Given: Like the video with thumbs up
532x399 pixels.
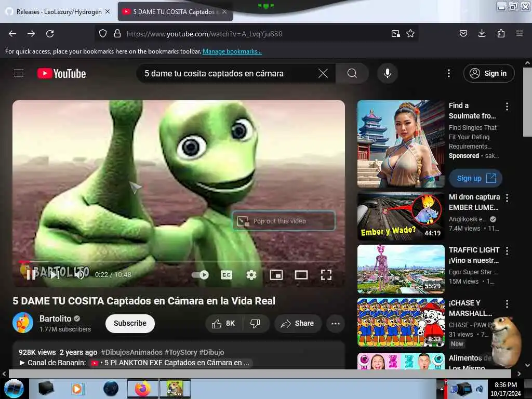Looking at the screenshot, I should click(x=223, y=323).
